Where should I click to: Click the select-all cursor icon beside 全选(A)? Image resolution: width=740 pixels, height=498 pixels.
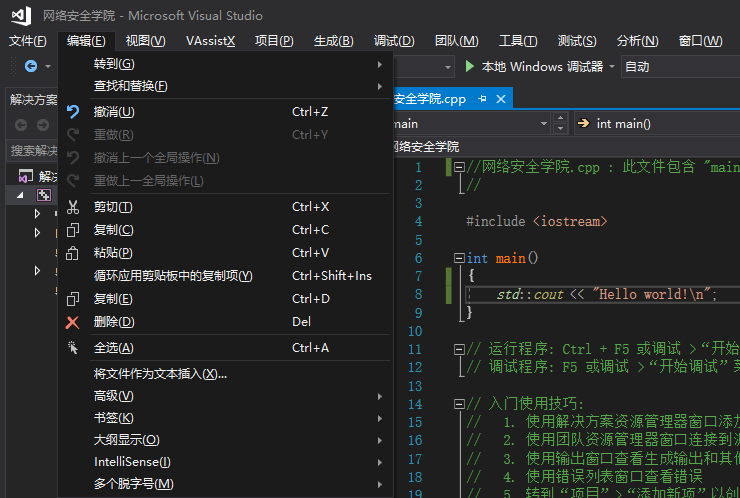pyautogui.click(x=73, y=348)
